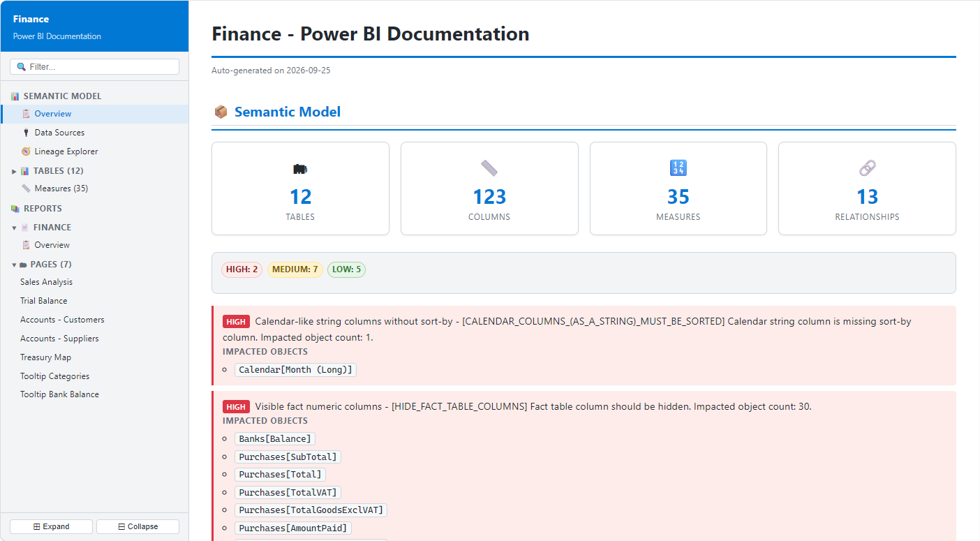
Task: Open the Semantic Model Overview item
Action: (94, 114)
